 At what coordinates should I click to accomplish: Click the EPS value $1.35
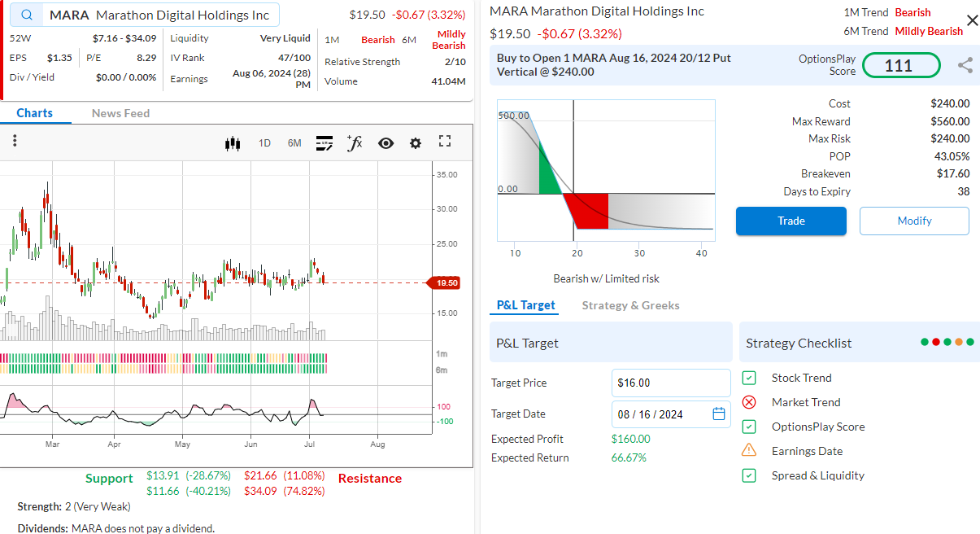pos(59,58)
